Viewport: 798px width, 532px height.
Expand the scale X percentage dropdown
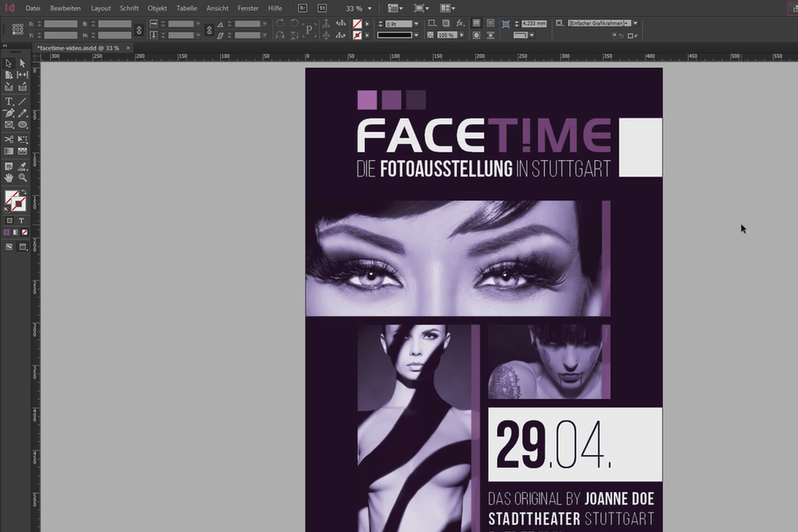198,24
